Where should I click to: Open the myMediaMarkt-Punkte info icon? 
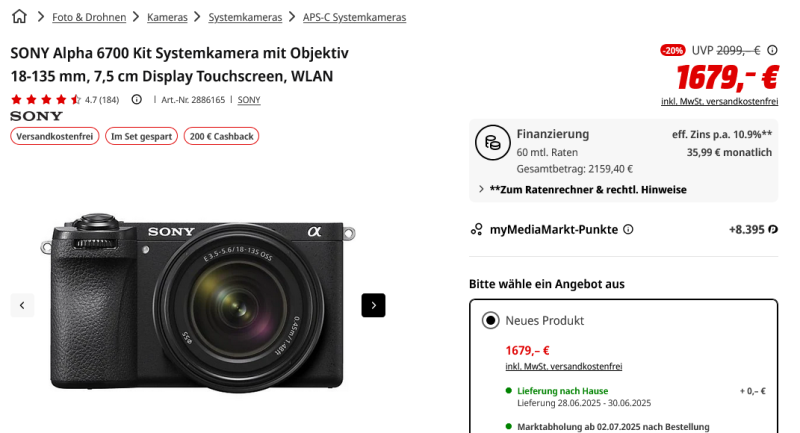[x=628, y=229]
